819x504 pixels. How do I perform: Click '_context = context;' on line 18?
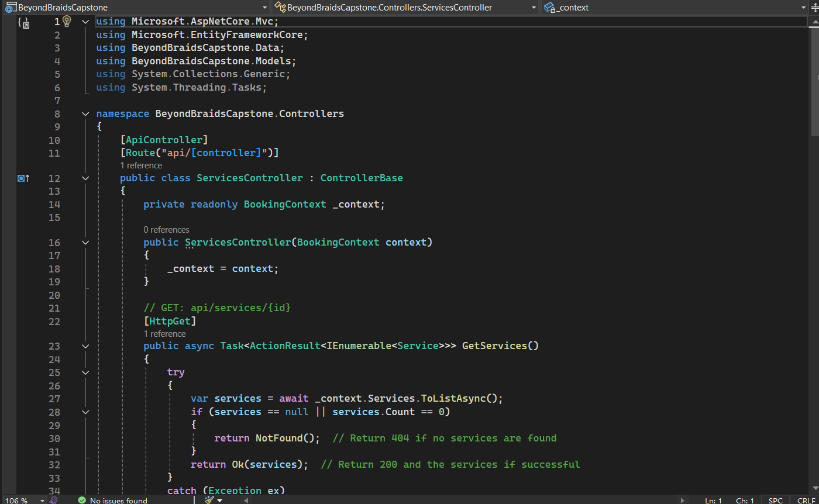point(223,268)
